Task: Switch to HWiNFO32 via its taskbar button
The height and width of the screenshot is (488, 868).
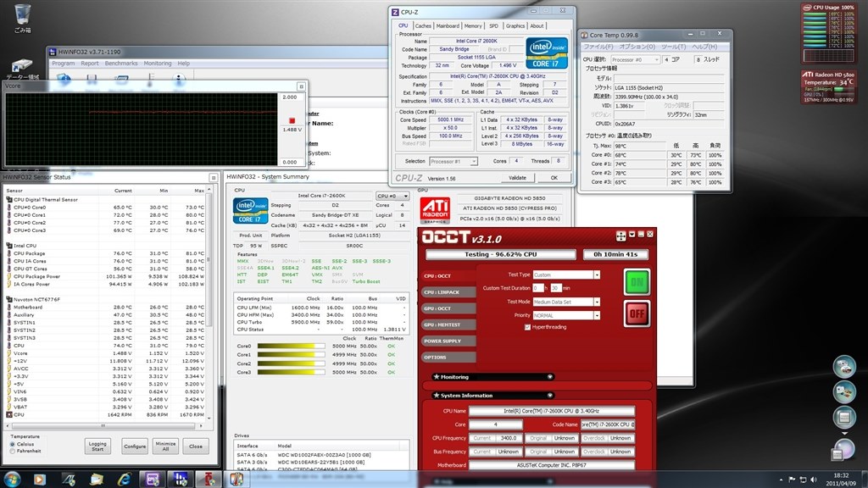Action: (x=181, y=480)
